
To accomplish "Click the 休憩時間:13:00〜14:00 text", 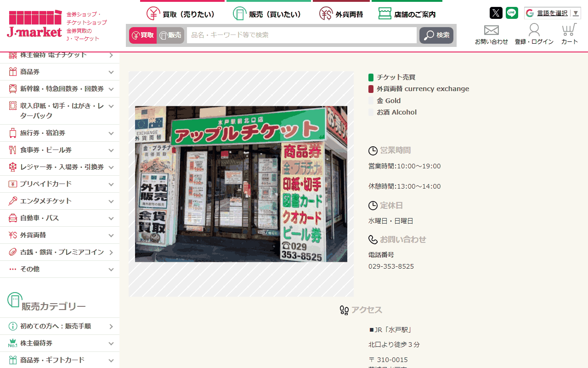I will click(405, 186).
